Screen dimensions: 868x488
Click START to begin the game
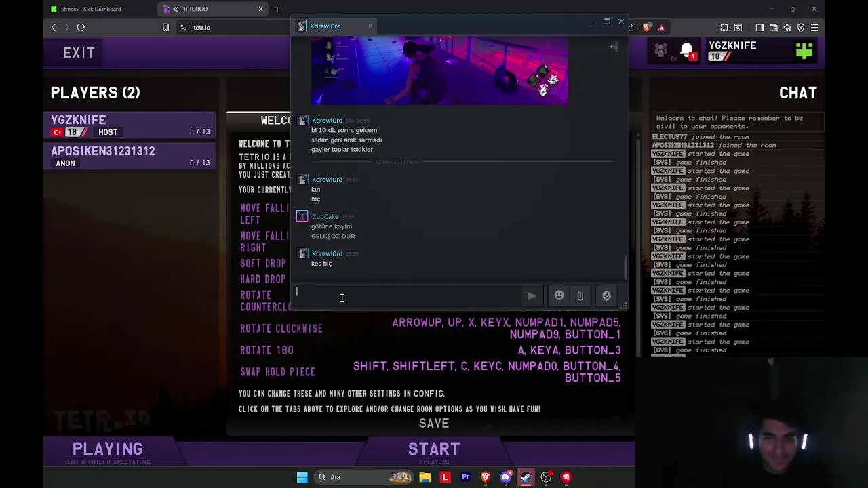click(x=434, y=452)
